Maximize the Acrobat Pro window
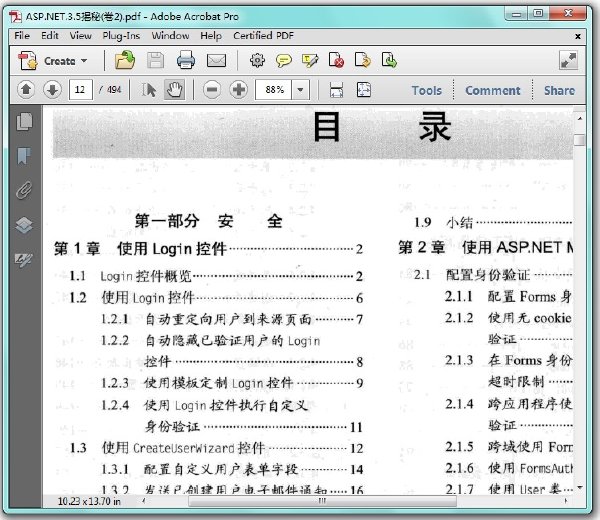The width and height of the screenshot is (600, 520). (x=538, y=14)
